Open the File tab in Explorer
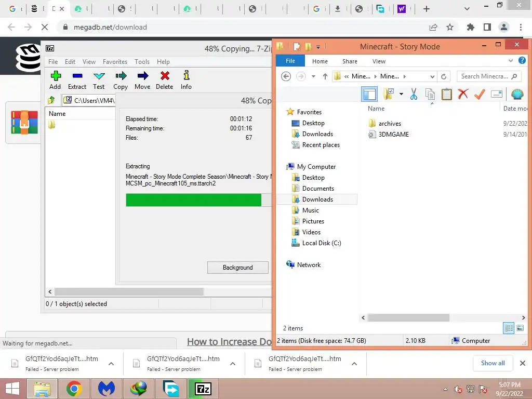532x399 pixels. point(290,61)
